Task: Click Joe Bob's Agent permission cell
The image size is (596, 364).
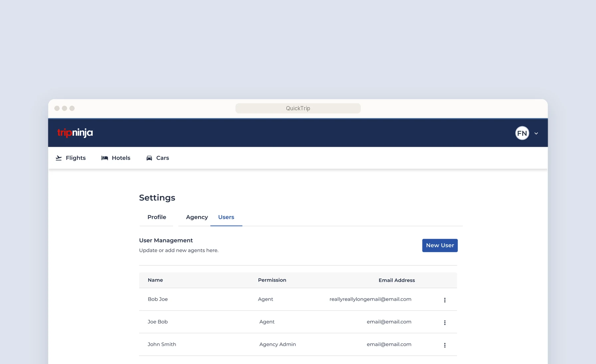Action: click(267, 322)
